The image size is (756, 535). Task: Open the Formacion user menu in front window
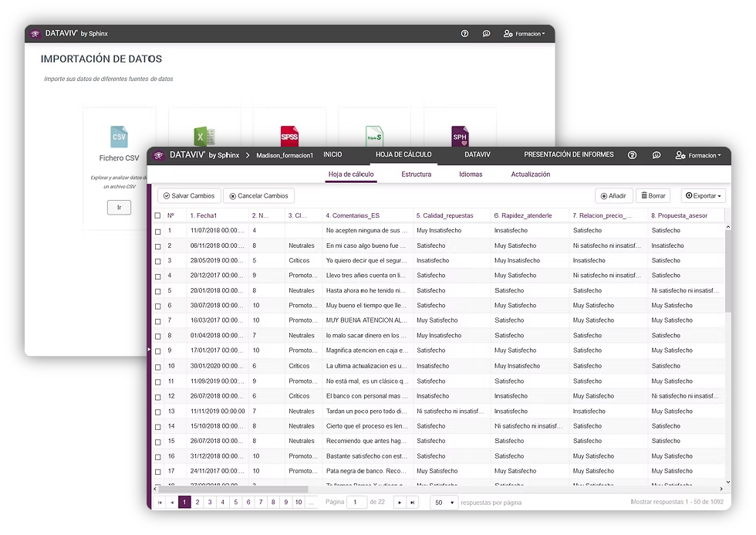pos(697,155)
